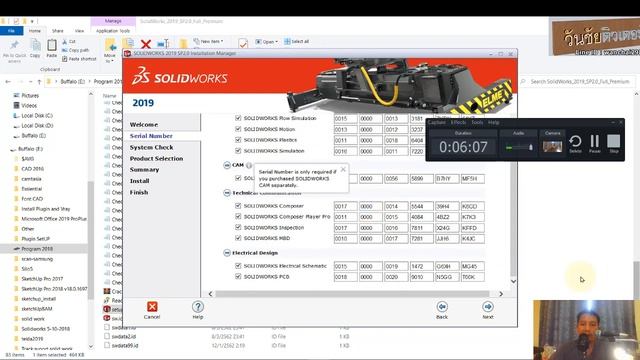Switch to the Share tab in Explorer
Viewport: 640px width, 360px height.
(58, 31)
